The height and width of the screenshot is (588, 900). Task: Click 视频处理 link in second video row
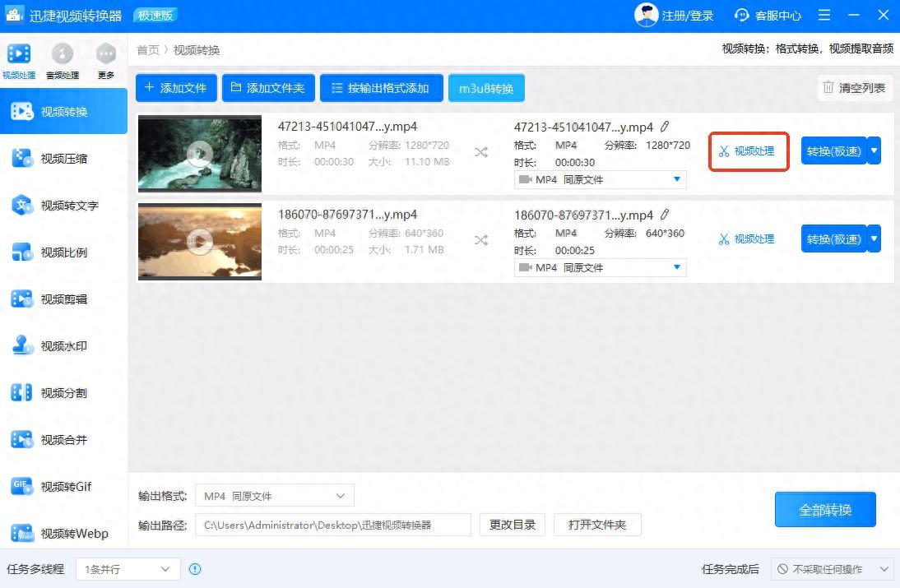click(747, 238)
